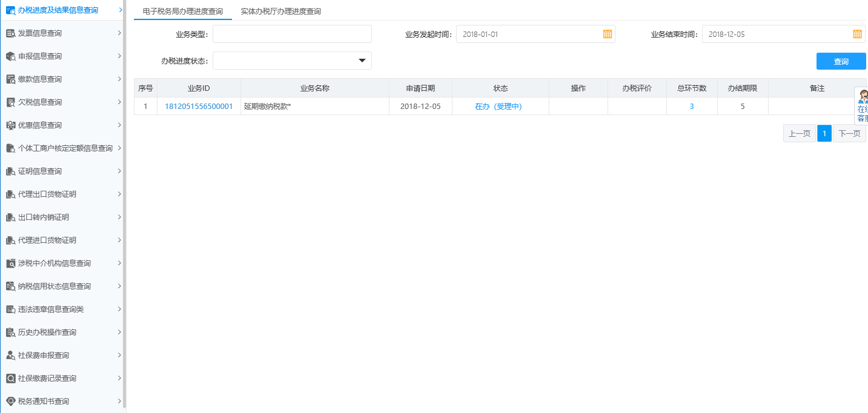Open the calendar for 业务结束时间
Image resolution: width=868 pixels, height=413 pixels.
click(856, 34)
